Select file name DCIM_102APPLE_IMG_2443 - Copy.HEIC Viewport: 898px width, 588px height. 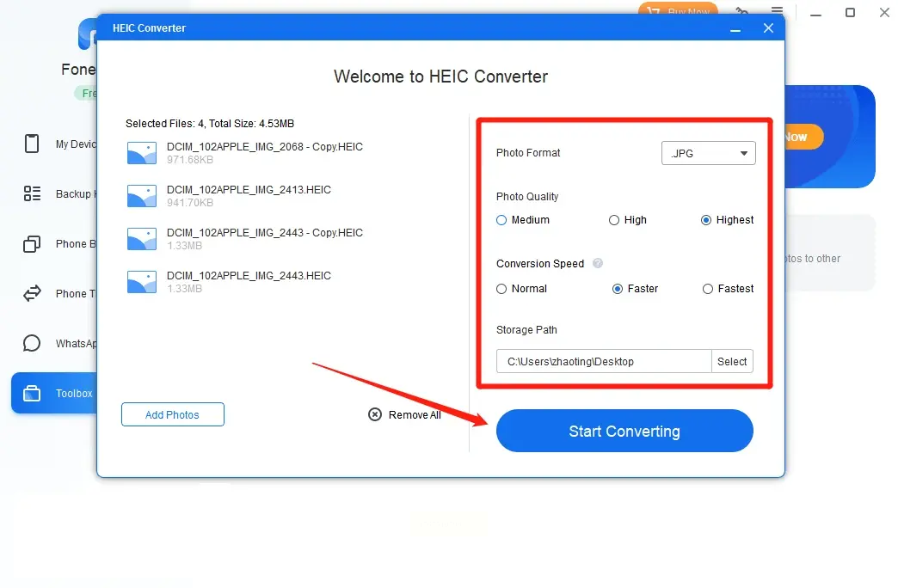click(265, 232)
